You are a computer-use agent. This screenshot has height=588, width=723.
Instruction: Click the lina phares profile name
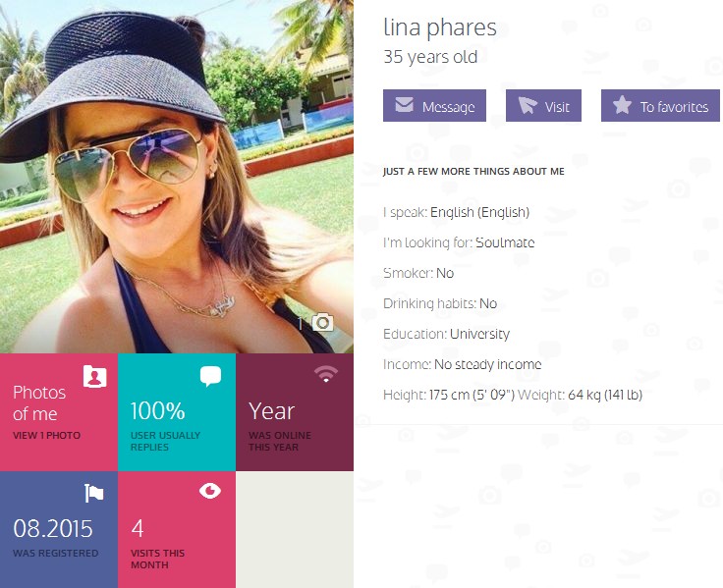440,27
